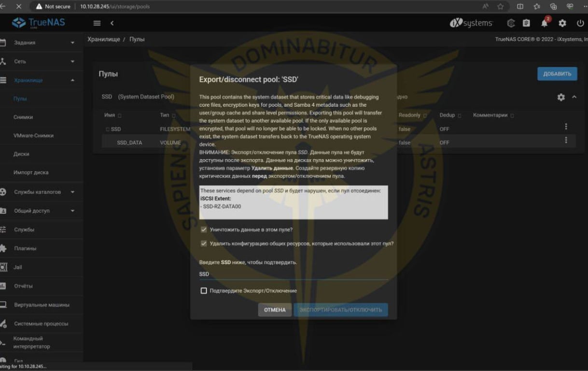The height and width of the screenshot is (371, 588).
Task: Open the SSD pool gear settings
Action: pos(561,97)
